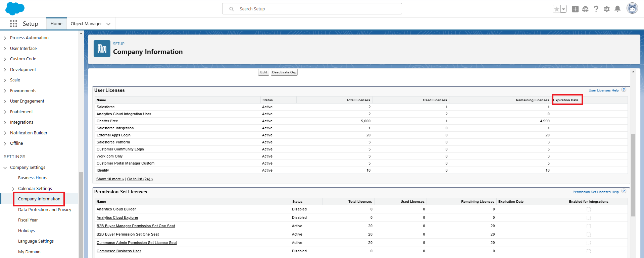Open the Setup gear icon

point(607,9)
